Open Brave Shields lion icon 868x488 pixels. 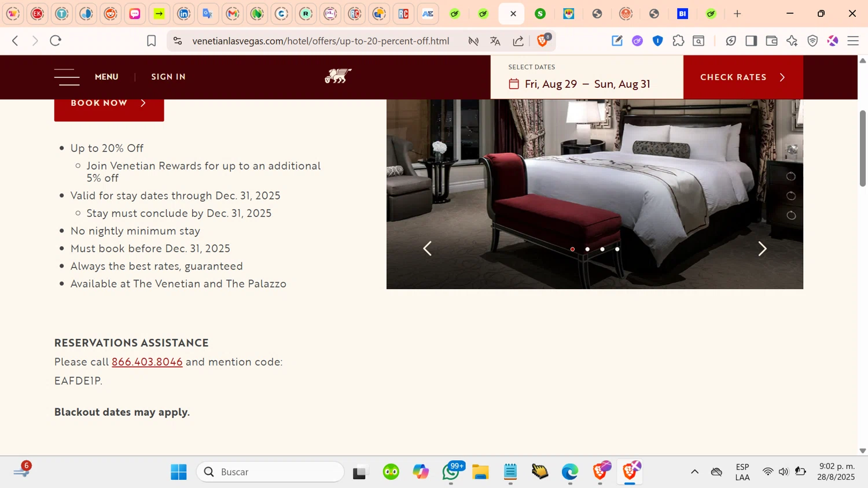(543, 40)
